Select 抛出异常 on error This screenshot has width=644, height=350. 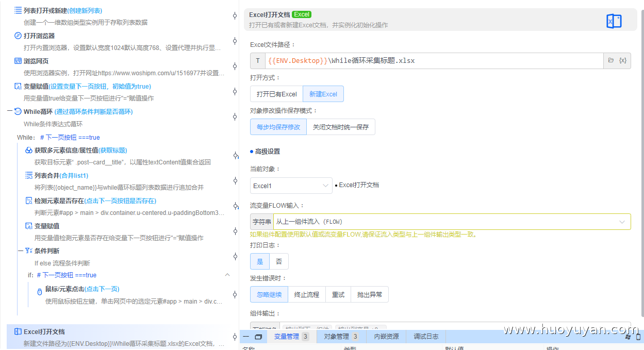point(370,294)
